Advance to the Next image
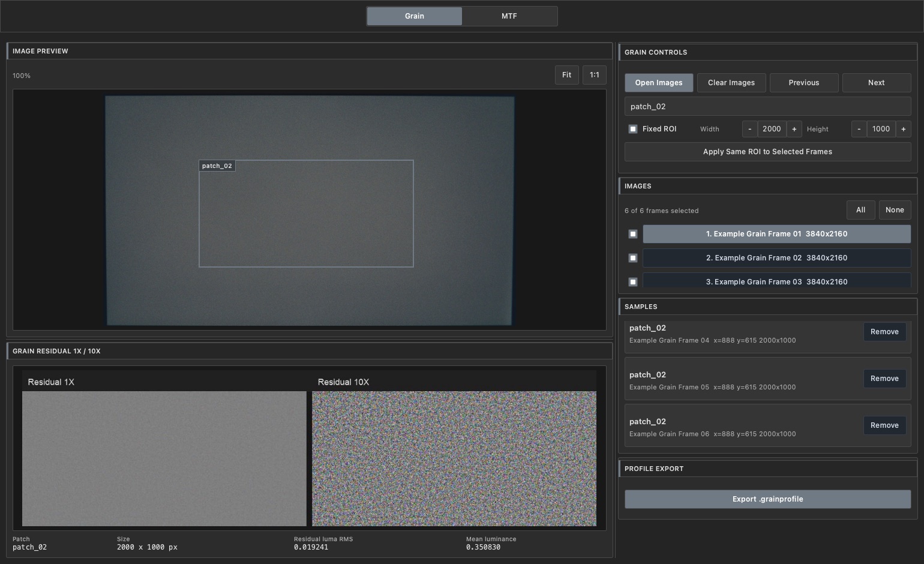The height and width of the screenshot is (564, 924). [x=877, y=83]
